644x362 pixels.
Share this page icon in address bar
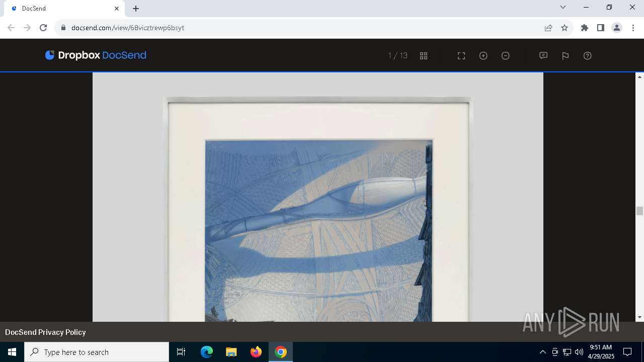tap(548, 28)
